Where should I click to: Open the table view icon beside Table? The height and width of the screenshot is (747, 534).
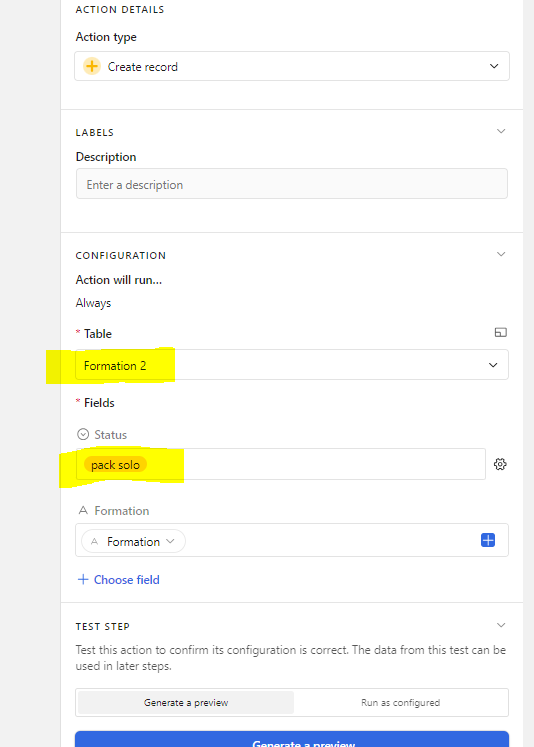(x=501, y=333)
